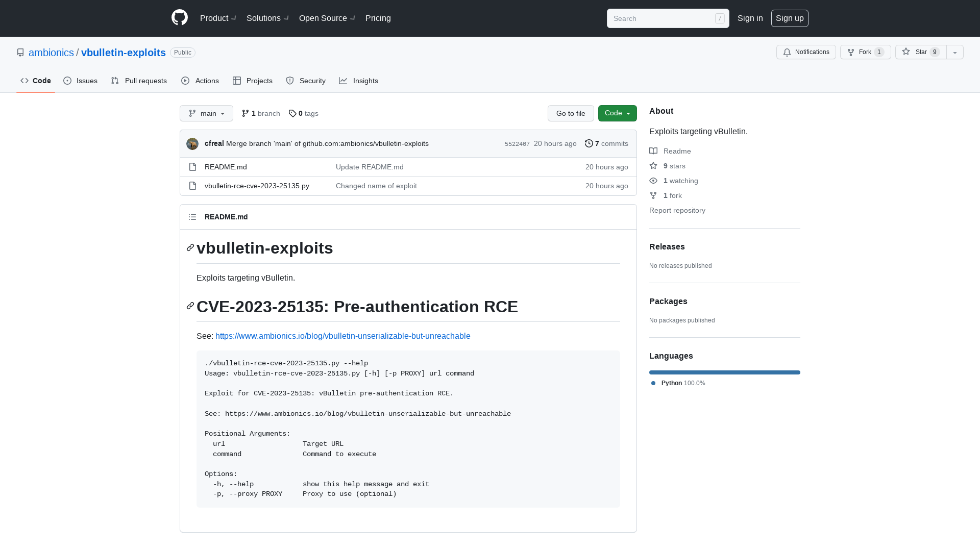980x551 pixels.
Task: Open the README table of contents icon
Action: [192, 217]
